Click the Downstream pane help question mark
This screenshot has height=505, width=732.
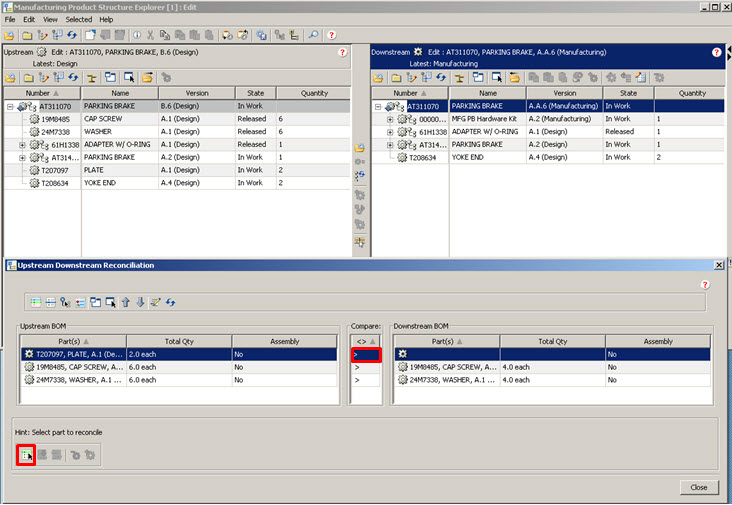point(717,52)
